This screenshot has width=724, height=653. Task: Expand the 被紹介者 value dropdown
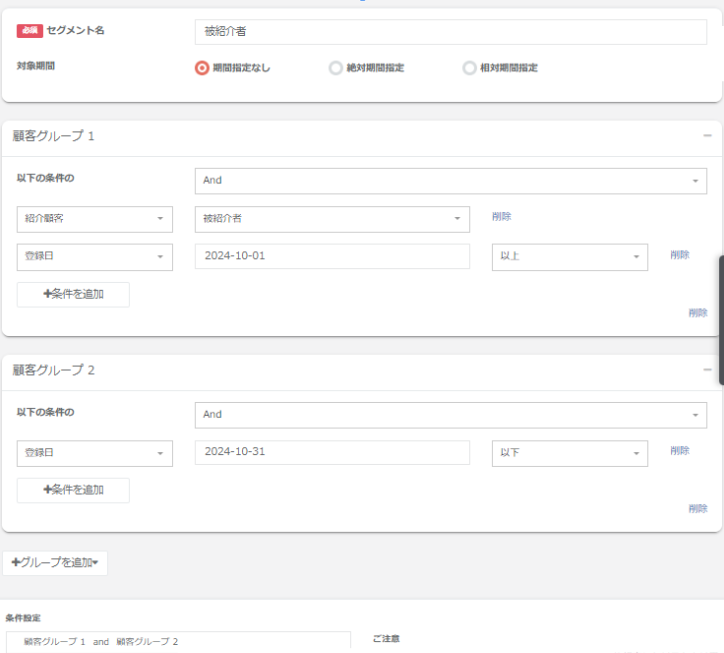pyautogui.click(x=332, y=219)
